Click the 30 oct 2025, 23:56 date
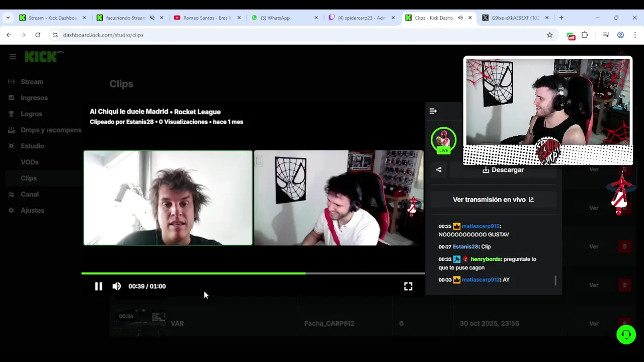644x362 pixels. pos(489,323)
